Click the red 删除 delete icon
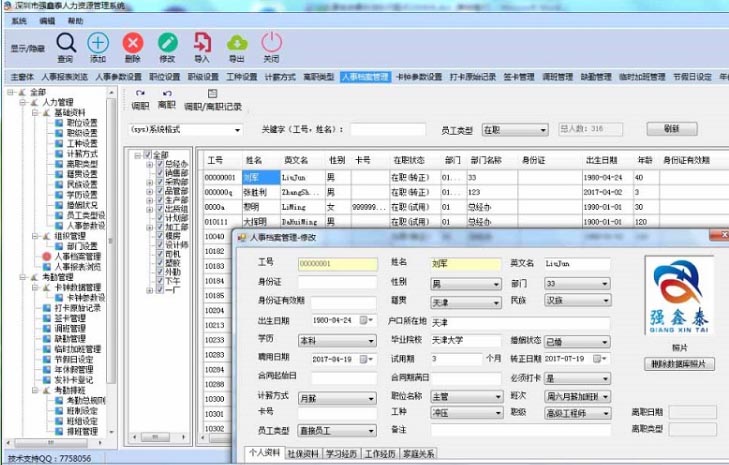 [132, 43]
